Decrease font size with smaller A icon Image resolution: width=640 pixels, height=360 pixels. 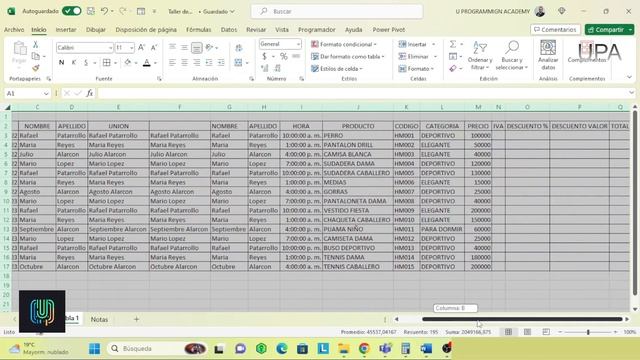(154, 48)
